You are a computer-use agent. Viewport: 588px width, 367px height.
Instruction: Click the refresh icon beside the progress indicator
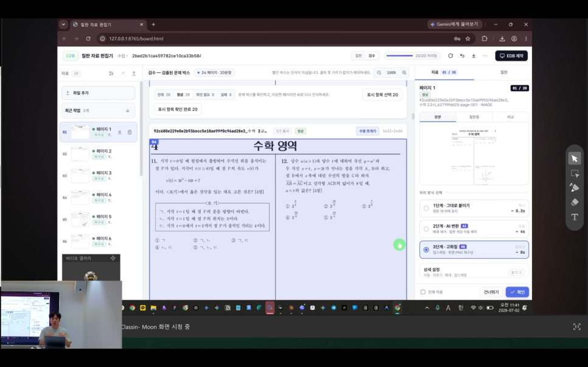(450, 56)
